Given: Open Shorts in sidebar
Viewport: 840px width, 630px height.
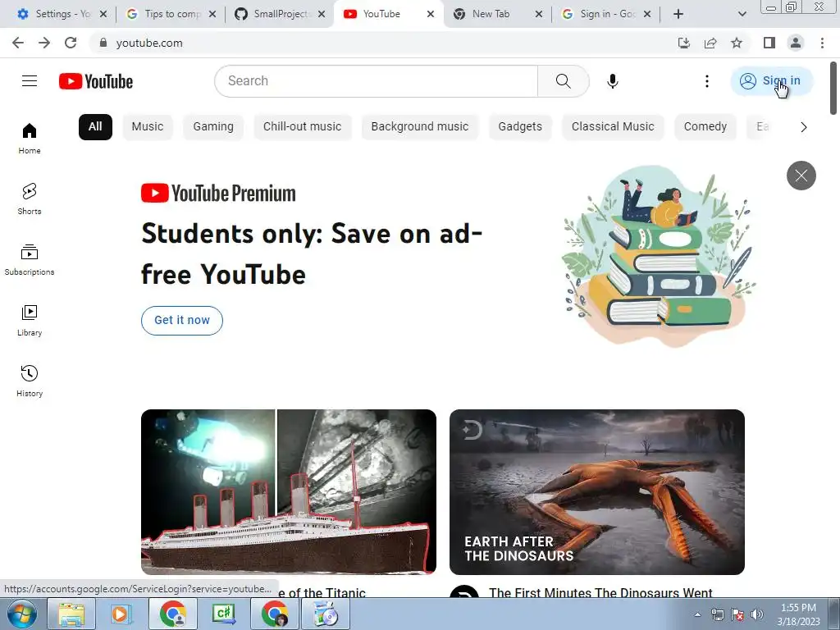Looking at the screenshot, I should coord(30,199).
